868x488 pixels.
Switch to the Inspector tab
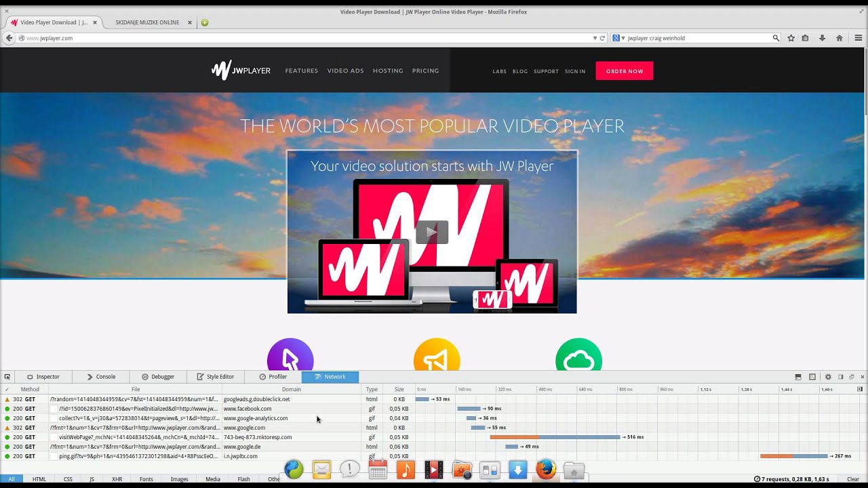43,377
